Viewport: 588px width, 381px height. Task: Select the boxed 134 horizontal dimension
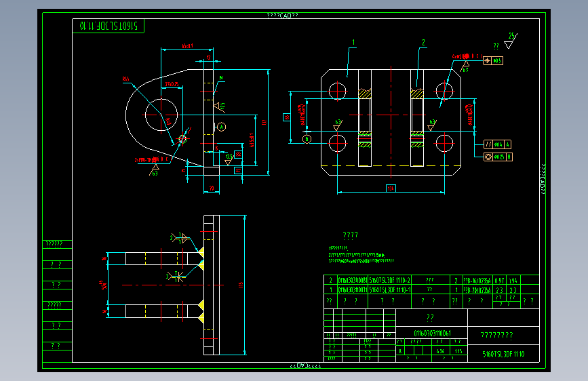[x=391, y=188]
